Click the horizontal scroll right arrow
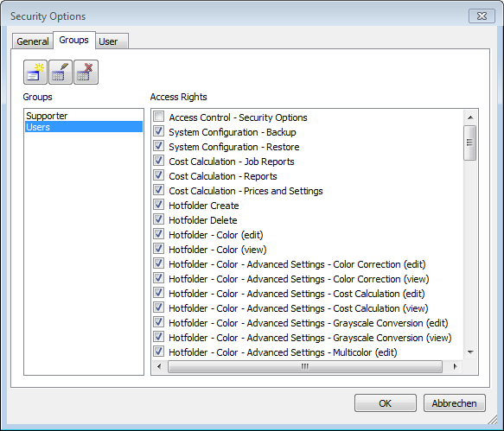 pos(455,366)
